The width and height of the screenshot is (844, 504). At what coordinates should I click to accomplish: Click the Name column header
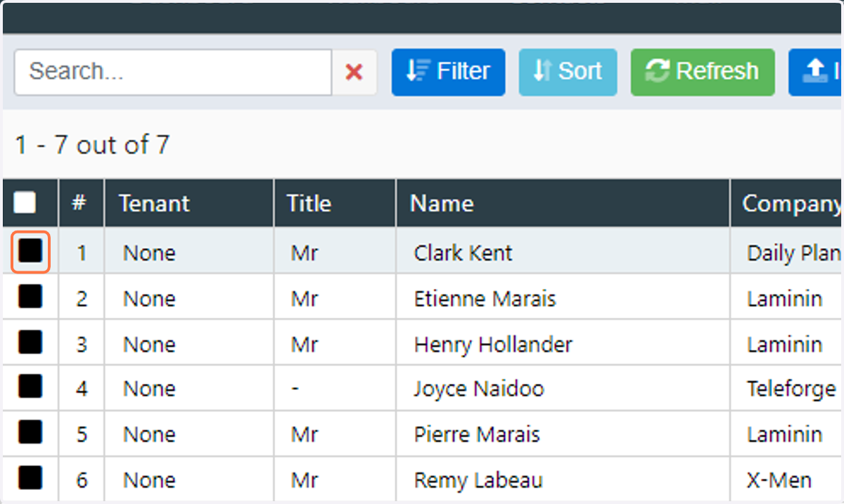(x=563, y=203)
